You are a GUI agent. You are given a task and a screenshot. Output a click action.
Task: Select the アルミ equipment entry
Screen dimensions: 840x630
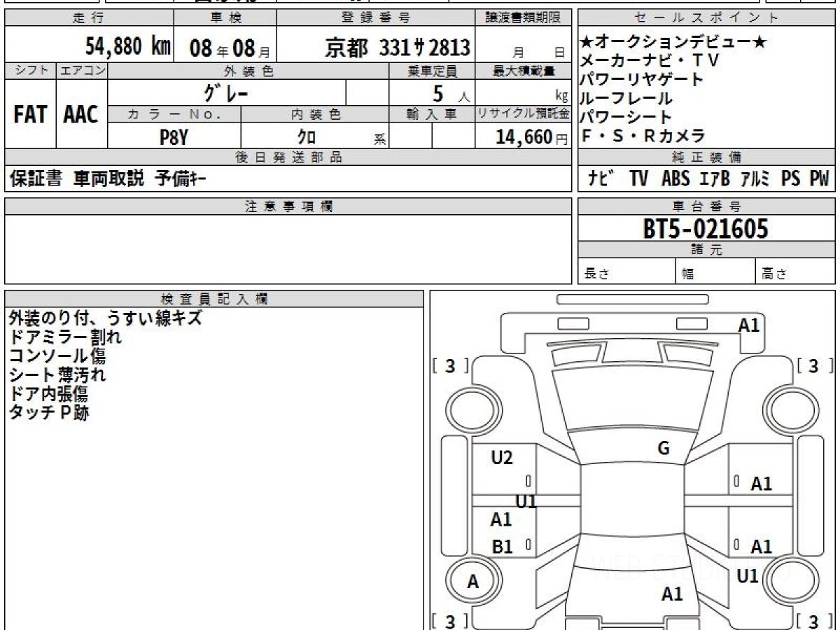(755, 179)
